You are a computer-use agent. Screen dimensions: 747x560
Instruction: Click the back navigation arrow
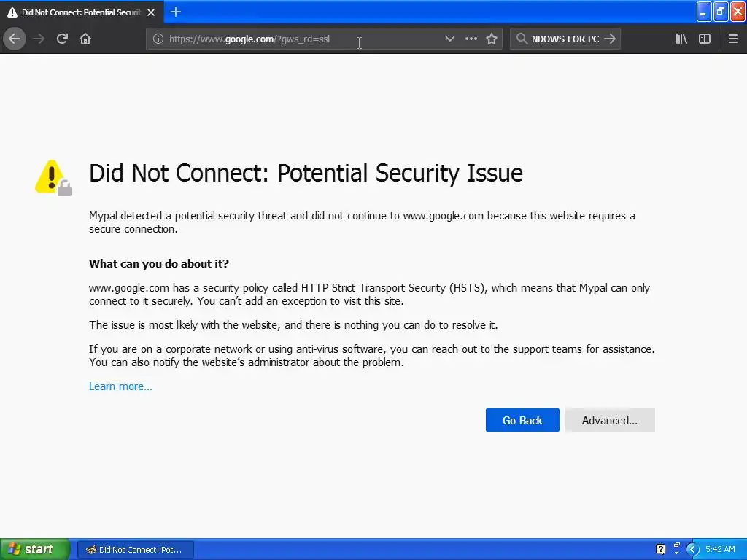coord(15,39)
